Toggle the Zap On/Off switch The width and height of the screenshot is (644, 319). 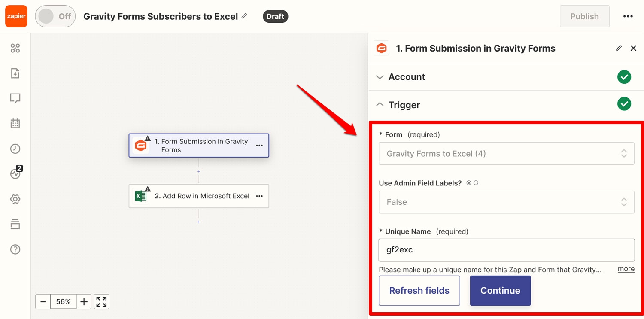(55, 16)
